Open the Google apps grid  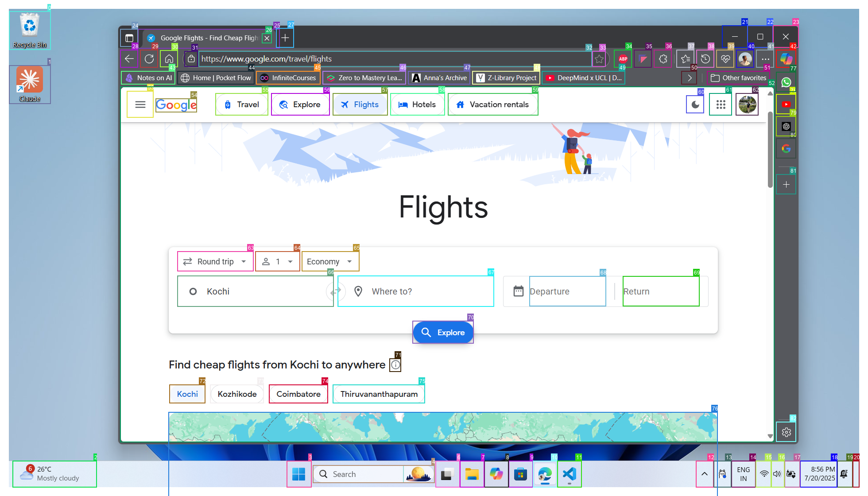pyautogui.click(x=721, y=104)
